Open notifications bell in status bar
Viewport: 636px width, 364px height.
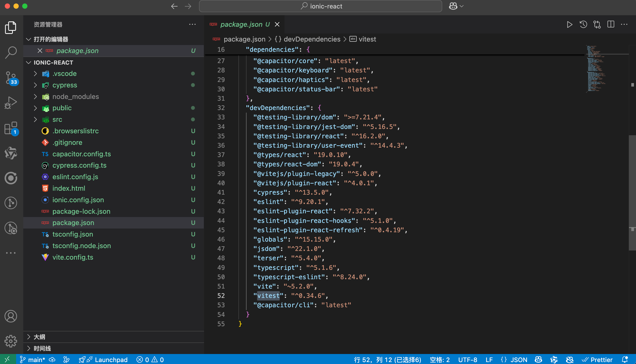tap(625, 359)
